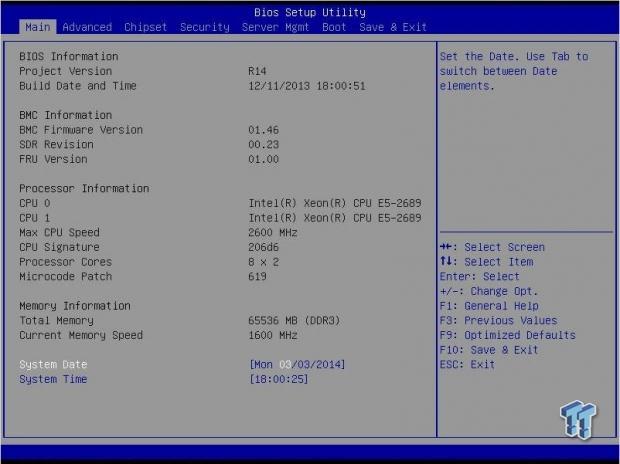
Task: Click F9 Optimized Defaults hint
Action: tap(508, 335)
